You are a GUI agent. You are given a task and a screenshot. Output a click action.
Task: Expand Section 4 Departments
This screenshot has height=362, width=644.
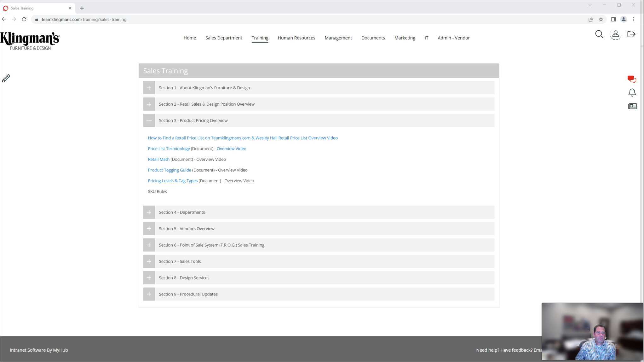click(x=149, y=212)
